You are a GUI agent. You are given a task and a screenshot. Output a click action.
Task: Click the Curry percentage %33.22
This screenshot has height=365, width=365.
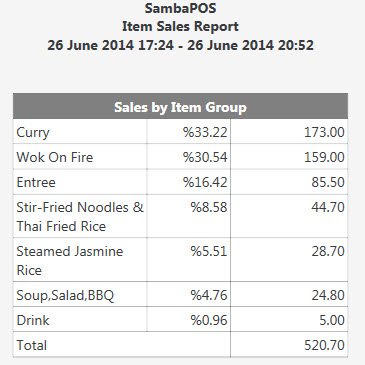tap(205, 132)
